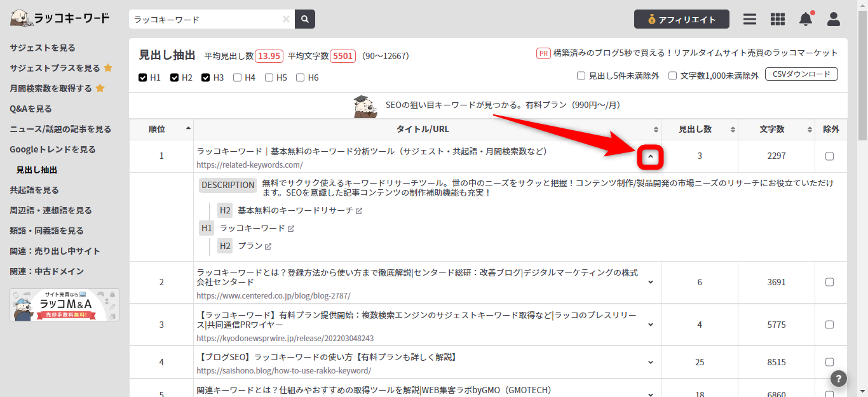Sort by 見出し数 column header
The image size is (868, 397).
[x=700, y=129]
